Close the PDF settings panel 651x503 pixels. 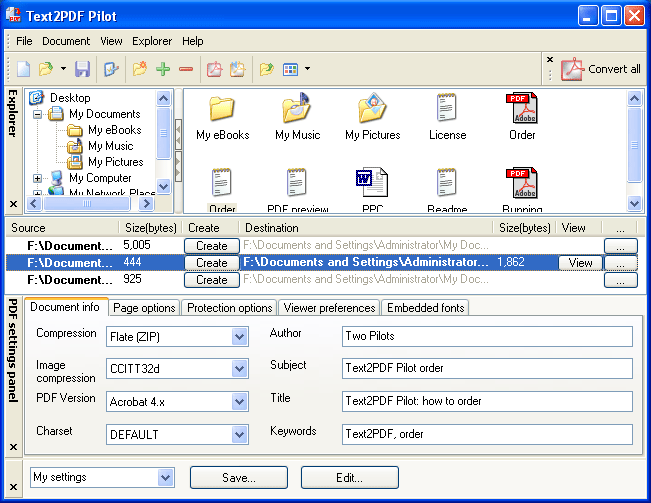pos(13,447)
